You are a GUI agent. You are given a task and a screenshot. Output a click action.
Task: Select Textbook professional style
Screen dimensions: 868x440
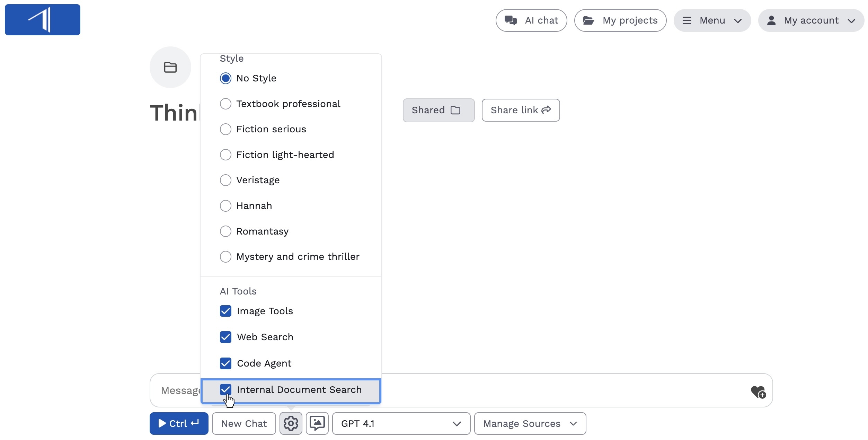(225, 104)
